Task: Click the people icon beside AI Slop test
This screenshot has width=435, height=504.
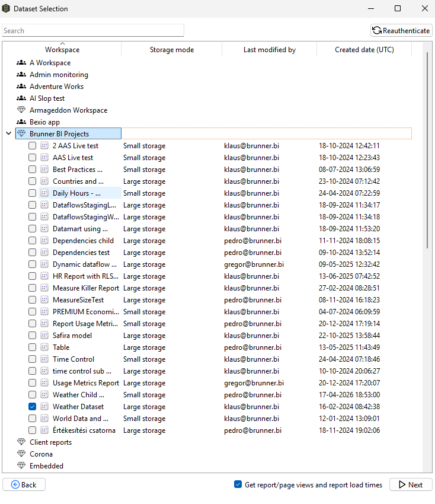Action: (x=21, y=98)
